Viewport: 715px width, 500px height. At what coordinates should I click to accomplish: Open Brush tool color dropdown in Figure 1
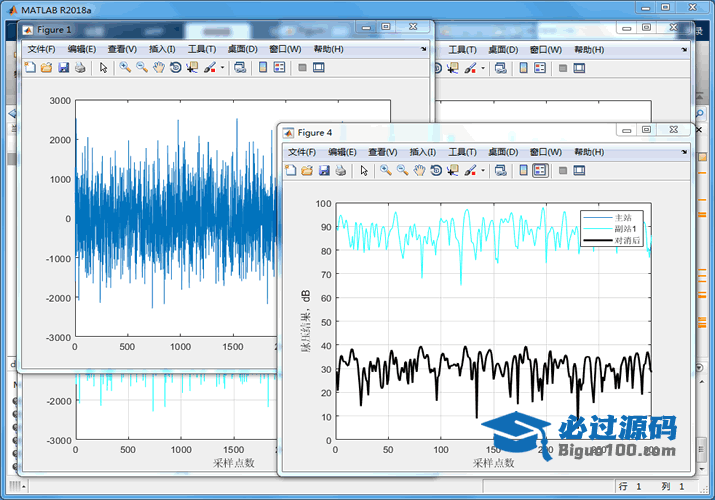(222, 68)
